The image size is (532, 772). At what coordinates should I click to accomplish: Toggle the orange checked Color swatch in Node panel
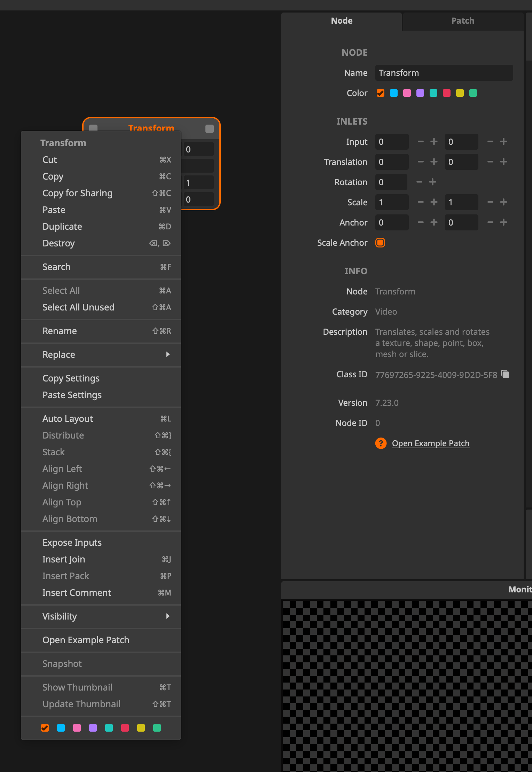click(381, 93)
